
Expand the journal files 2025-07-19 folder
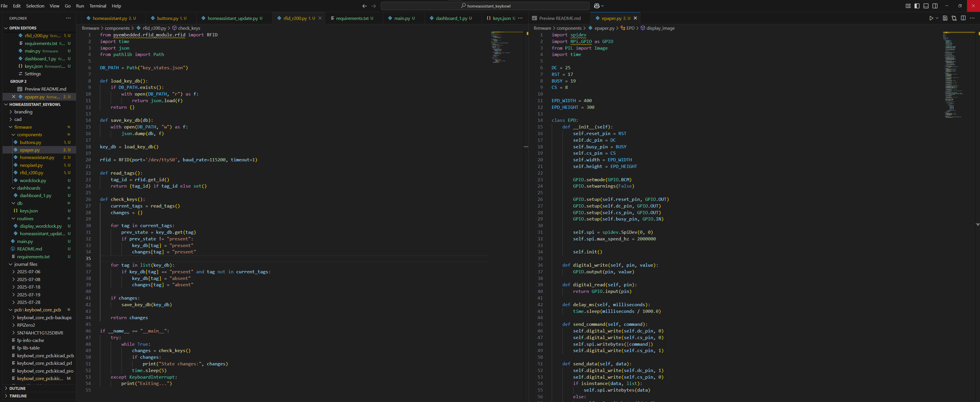28,295
